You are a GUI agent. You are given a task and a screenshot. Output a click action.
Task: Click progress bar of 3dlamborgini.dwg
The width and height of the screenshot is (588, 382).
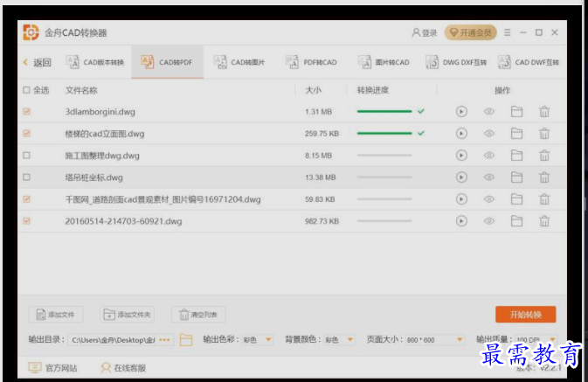click(x=384, y=111)
